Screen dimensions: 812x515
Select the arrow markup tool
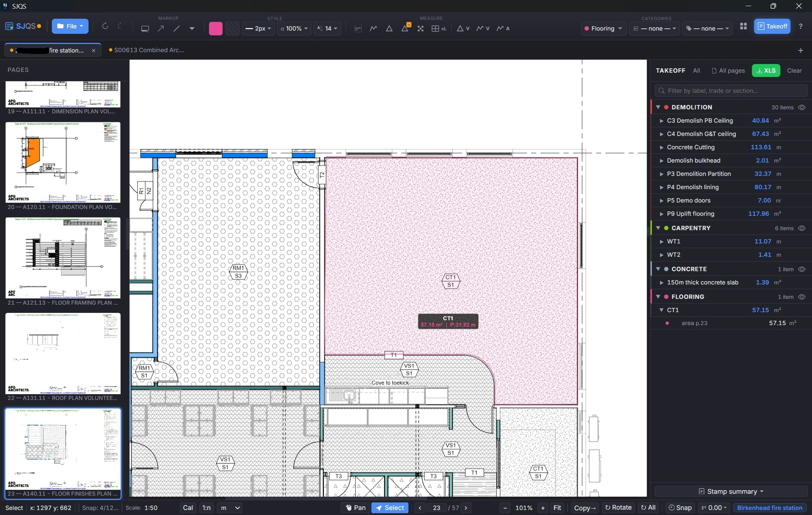[x=161, y=28]
